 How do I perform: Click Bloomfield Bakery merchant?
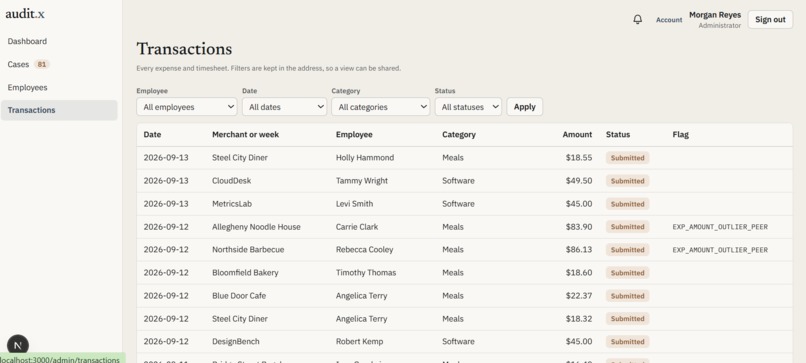pyautogui.click(x=245, y=273)
